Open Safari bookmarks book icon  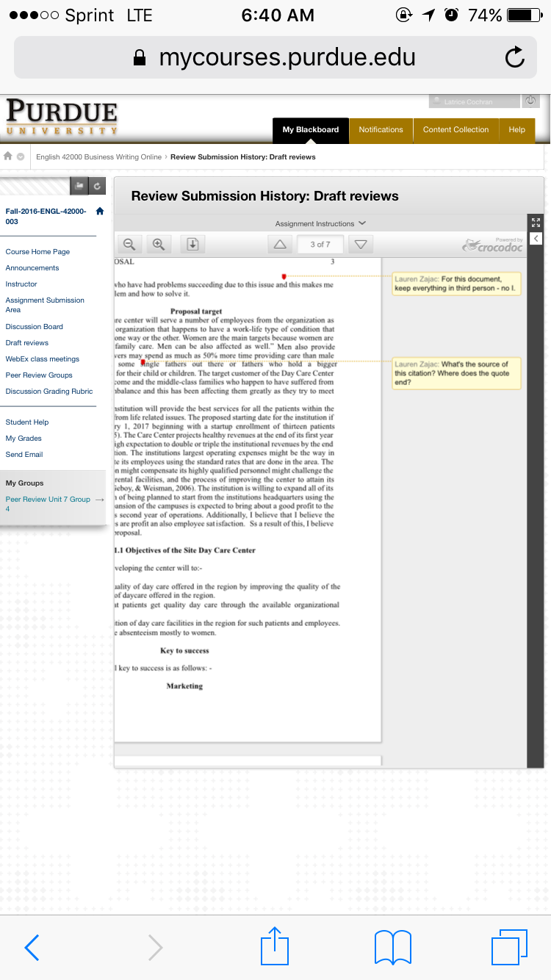393,948
